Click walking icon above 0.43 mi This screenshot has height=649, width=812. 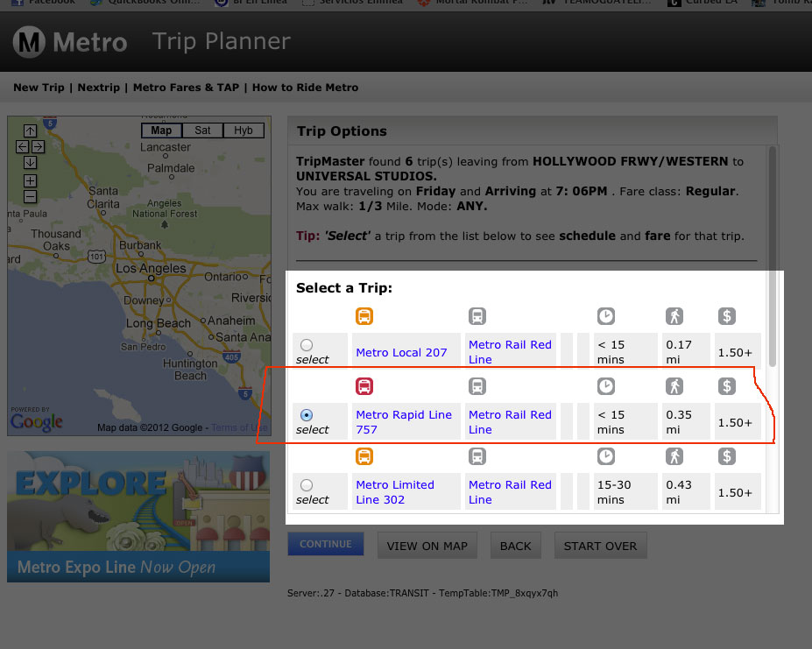(x=674, y=456)
